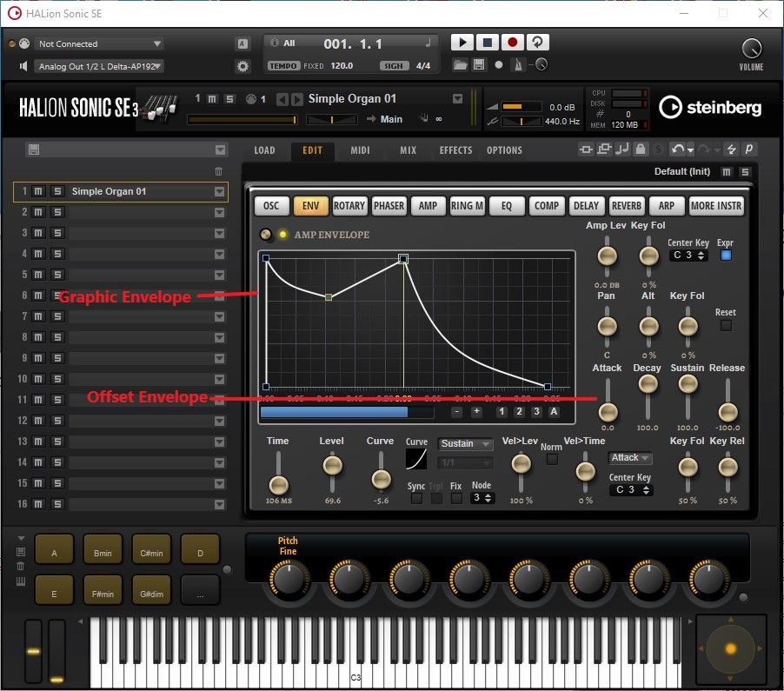The image size is (784, 691).
Task: Expand the slot 2 load program arrow
Action: click(220, 212)
